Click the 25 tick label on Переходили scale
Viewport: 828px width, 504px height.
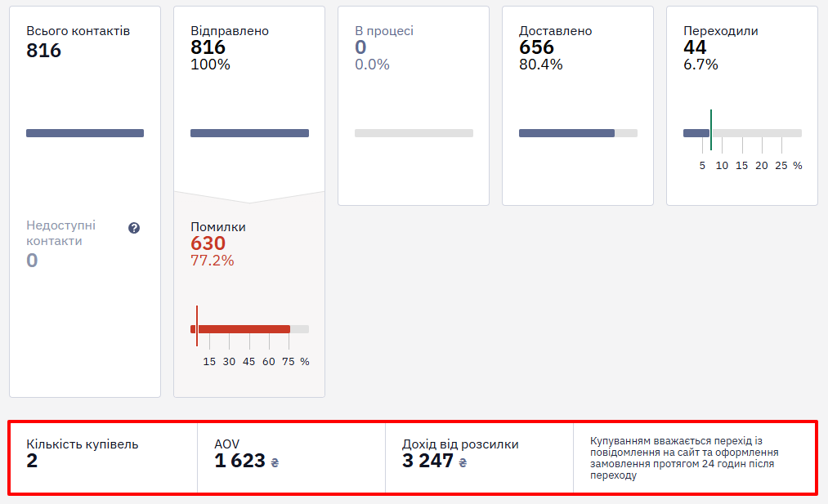coord(781,166)
